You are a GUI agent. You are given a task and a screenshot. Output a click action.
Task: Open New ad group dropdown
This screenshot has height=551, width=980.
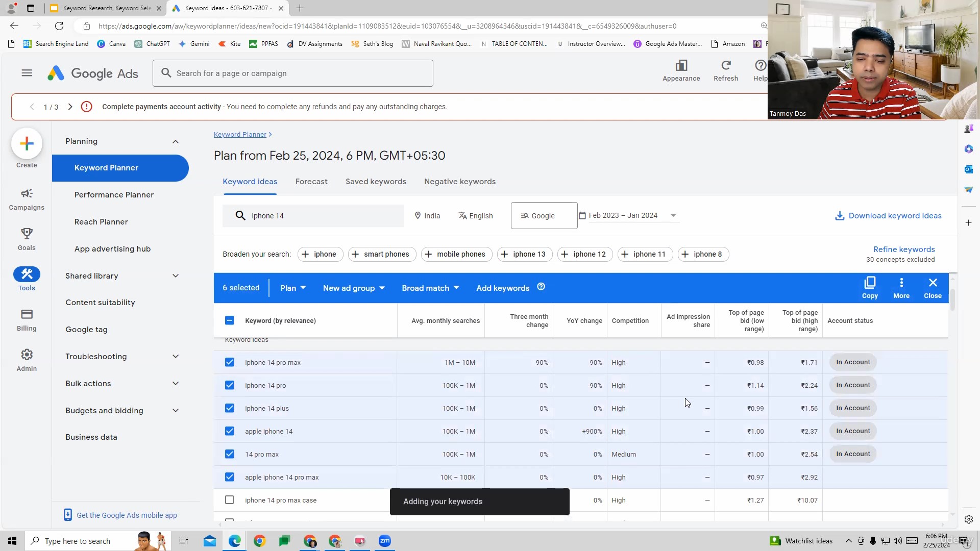click(x=354, y=288)
